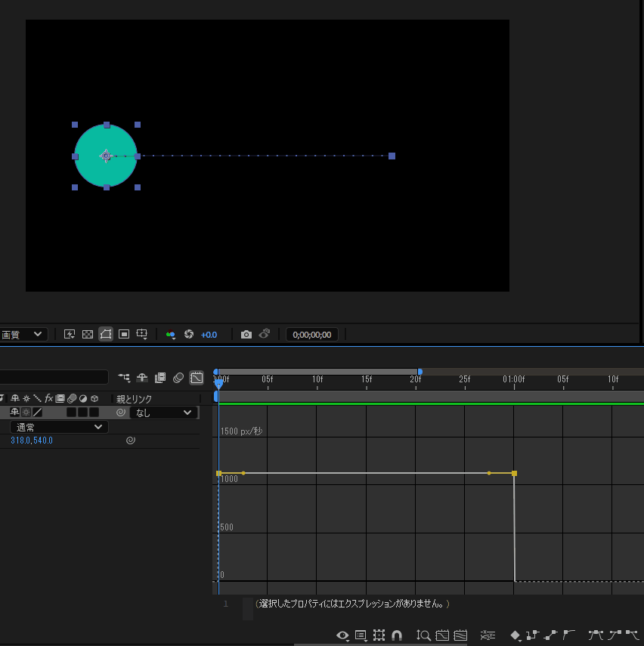Open graph type and options menu
The image size is (644, 646).
coord(361,635)
